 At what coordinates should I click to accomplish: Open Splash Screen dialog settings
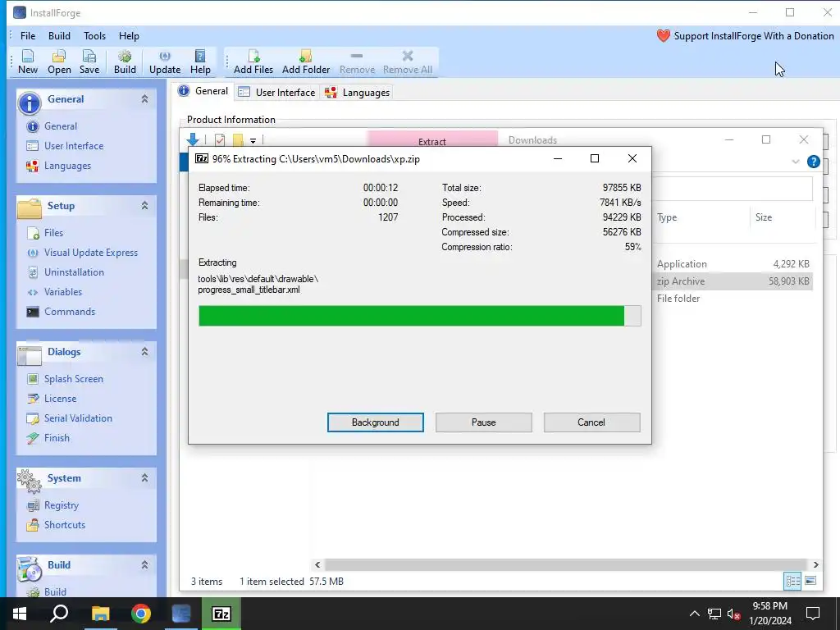[x=65, y=379]
